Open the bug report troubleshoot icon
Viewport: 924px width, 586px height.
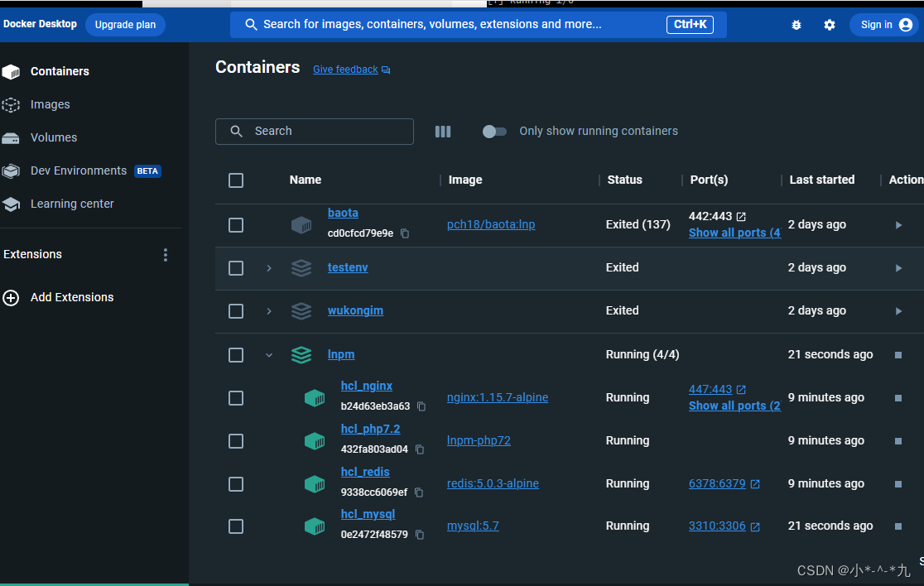pyautogui.click(x=796, y=25)
